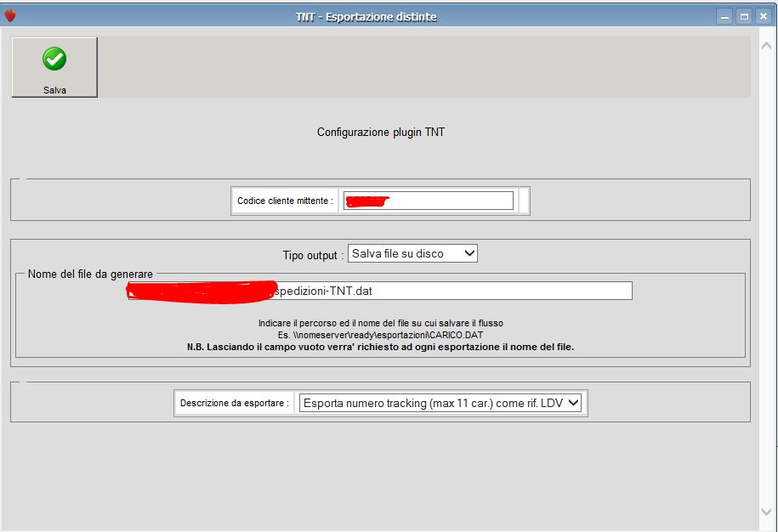Close the TNT Esportazione distinte window
Viewport: 778px width, 532px height.
pos(764,16)
